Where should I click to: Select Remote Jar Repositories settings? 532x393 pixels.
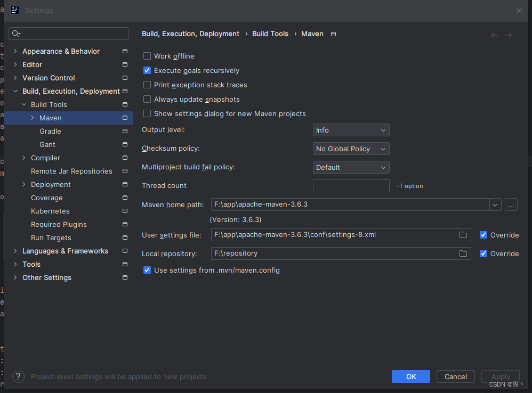[x=71, y=171]
